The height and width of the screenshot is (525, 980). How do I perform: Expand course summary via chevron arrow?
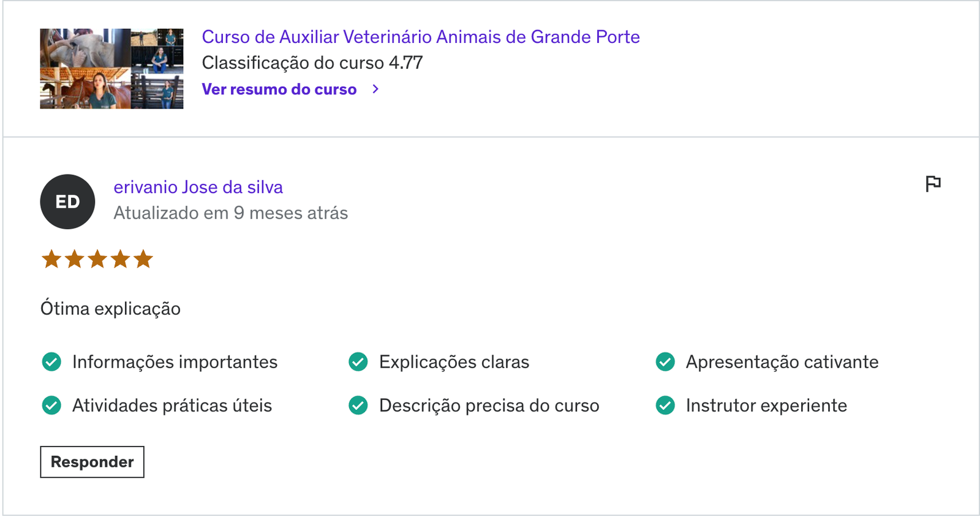pyautogui.click(x=375, y=89)
